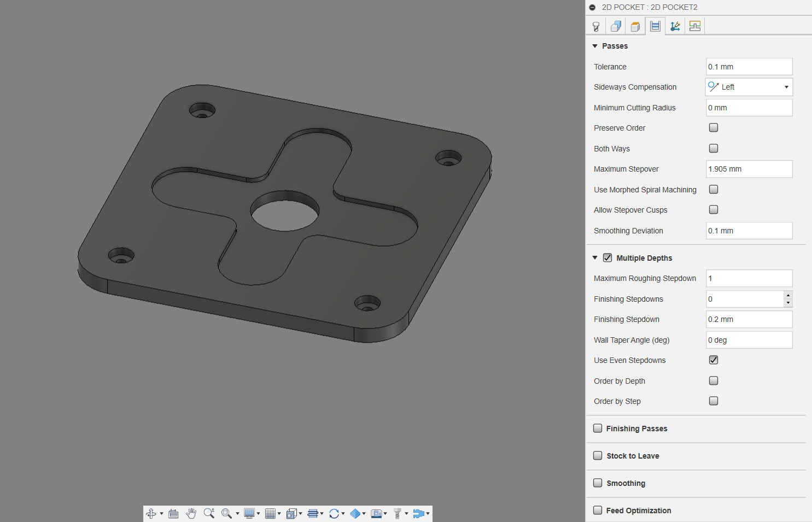This screenshot has height=522, width=812.
Task: Click the blue arrow icon at toolbar end
Action: tap(418, 513)
